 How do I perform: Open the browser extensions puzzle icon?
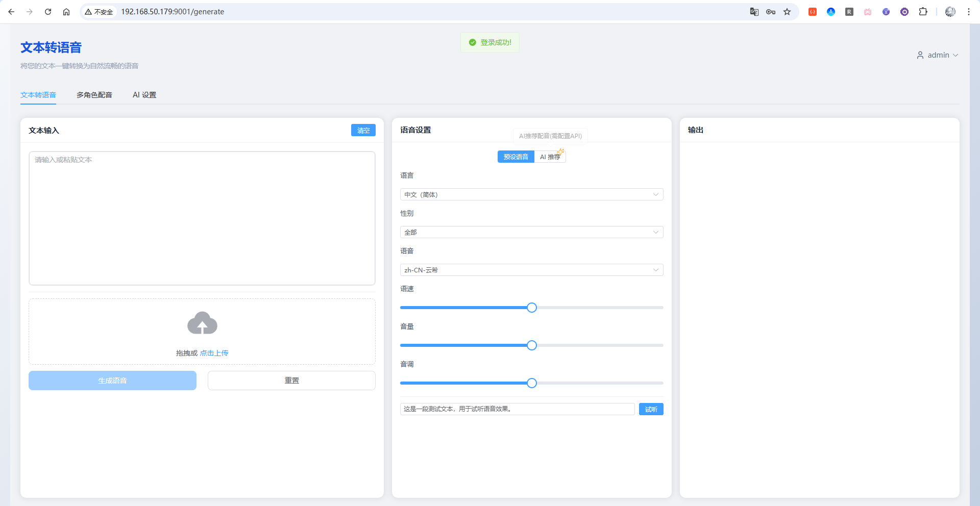923,12
